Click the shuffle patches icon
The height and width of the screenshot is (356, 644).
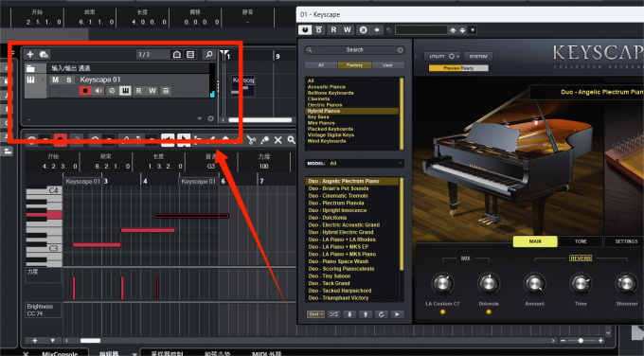tap(333, 314)
